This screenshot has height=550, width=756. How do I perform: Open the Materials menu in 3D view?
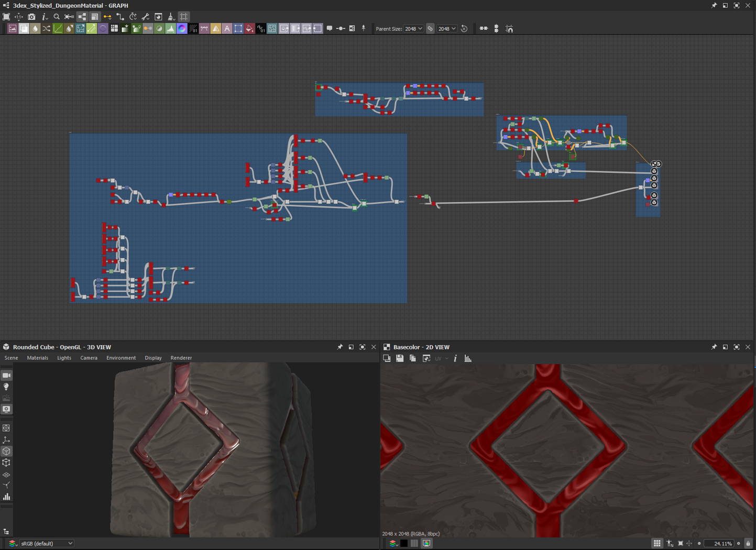[x=37, y=358]
